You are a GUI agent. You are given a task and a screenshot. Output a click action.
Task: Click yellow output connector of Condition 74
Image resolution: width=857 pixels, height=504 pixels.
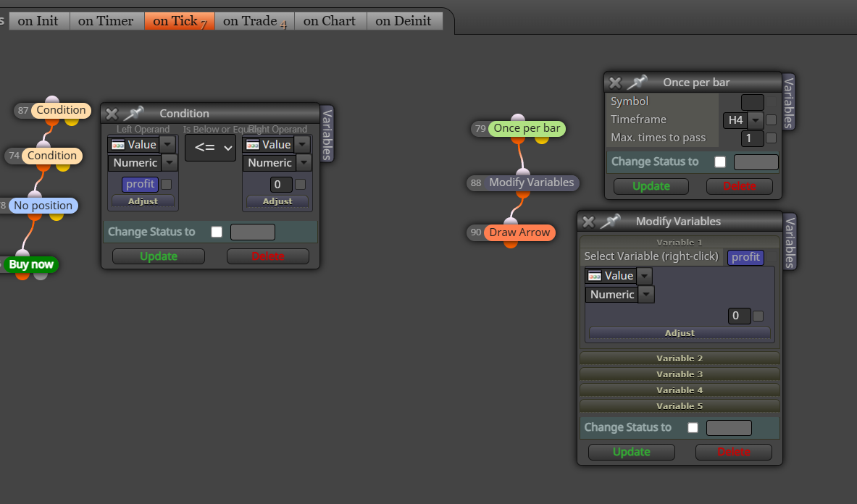63,167
